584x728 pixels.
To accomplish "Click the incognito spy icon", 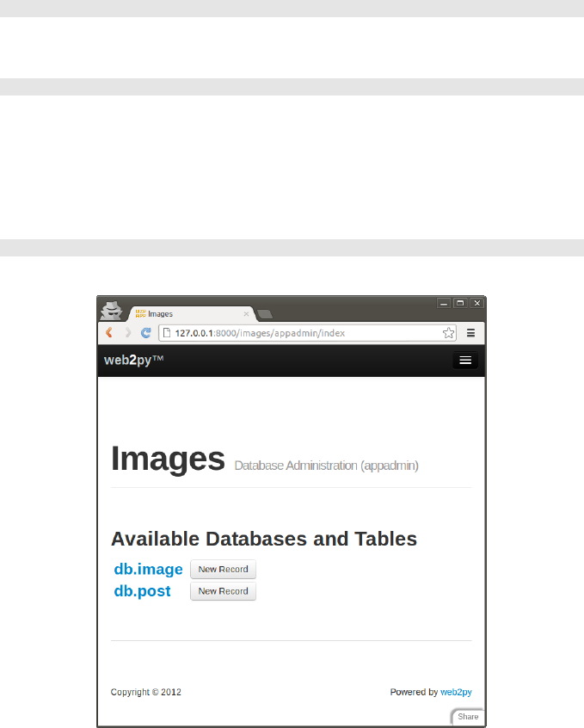I will point(112,311).
